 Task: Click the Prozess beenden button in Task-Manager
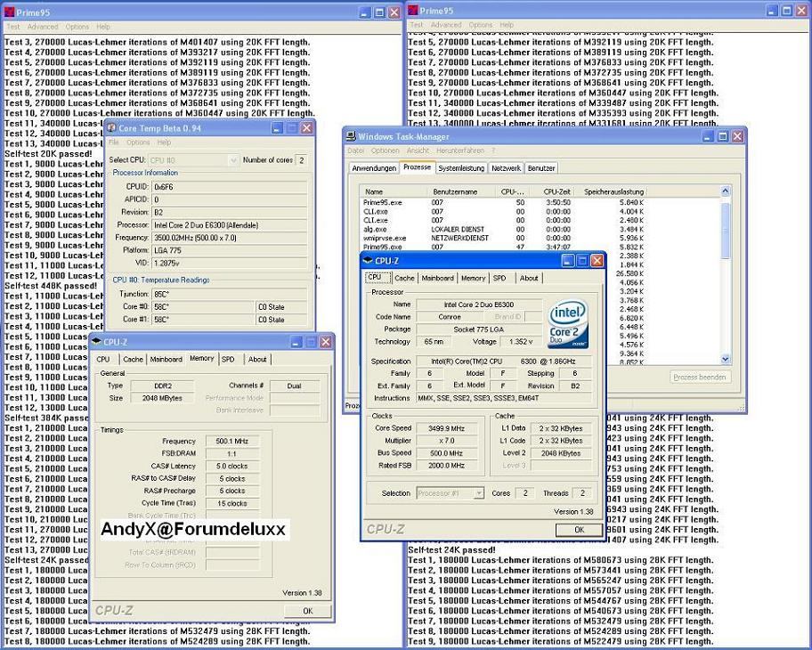(x=700, y=377)
